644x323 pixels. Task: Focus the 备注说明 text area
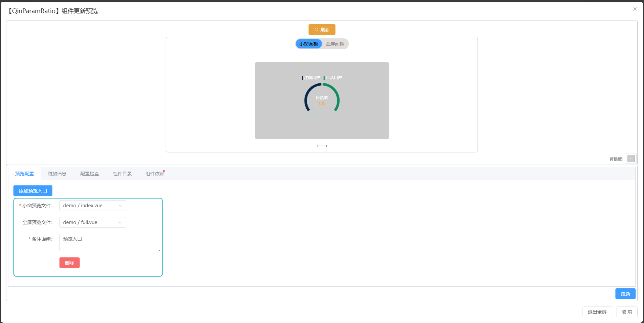click(x=110, y=243)
